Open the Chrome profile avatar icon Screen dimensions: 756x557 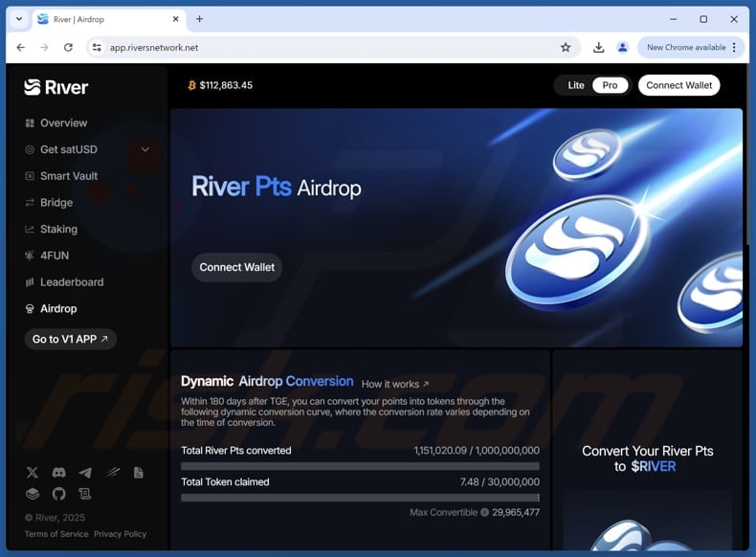622,47
